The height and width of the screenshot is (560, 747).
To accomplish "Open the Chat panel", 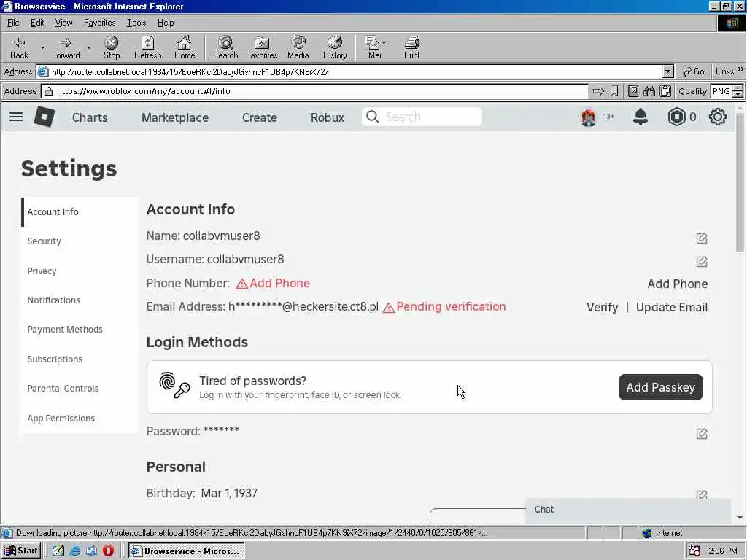I will pyautogui.click(x=628, y=510).
